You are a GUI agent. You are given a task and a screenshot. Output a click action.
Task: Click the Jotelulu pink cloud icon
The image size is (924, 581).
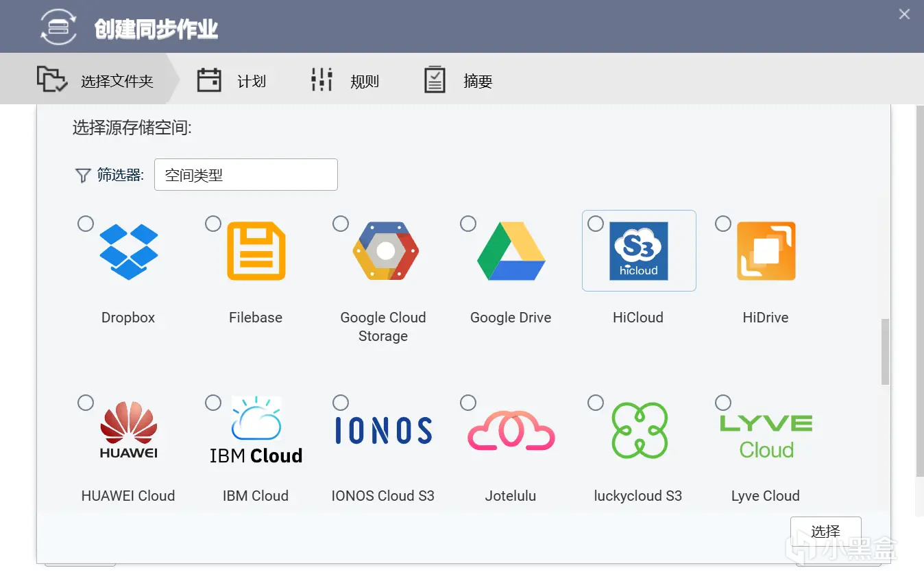coord(511,430)
